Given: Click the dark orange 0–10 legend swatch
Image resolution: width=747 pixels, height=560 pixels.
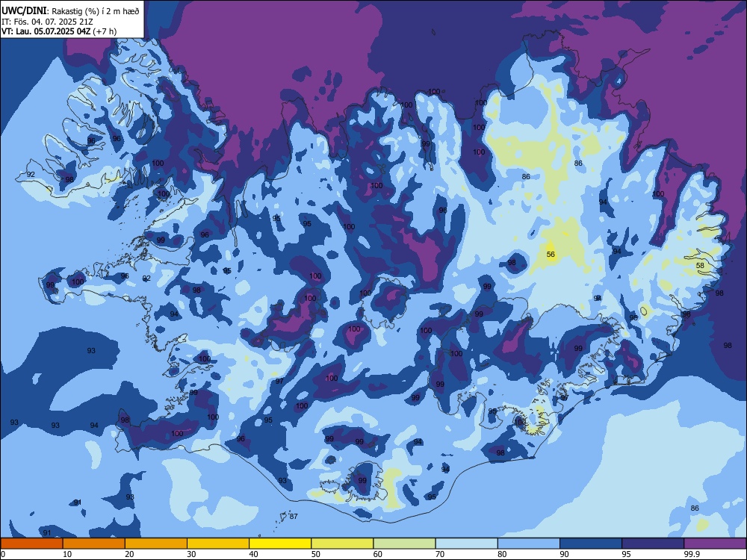Looking at the screenshot, I should point(31,544).
